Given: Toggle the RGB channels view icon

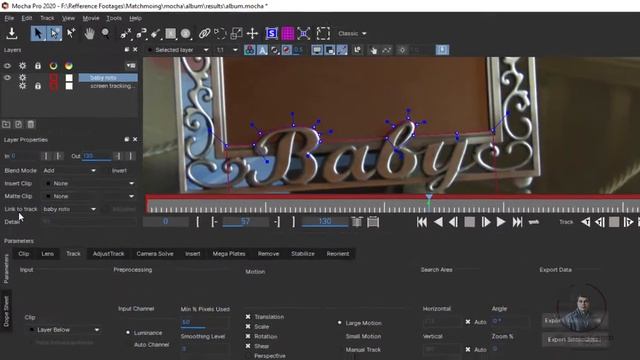Looking at the screenshot, I should click(249, 50).
